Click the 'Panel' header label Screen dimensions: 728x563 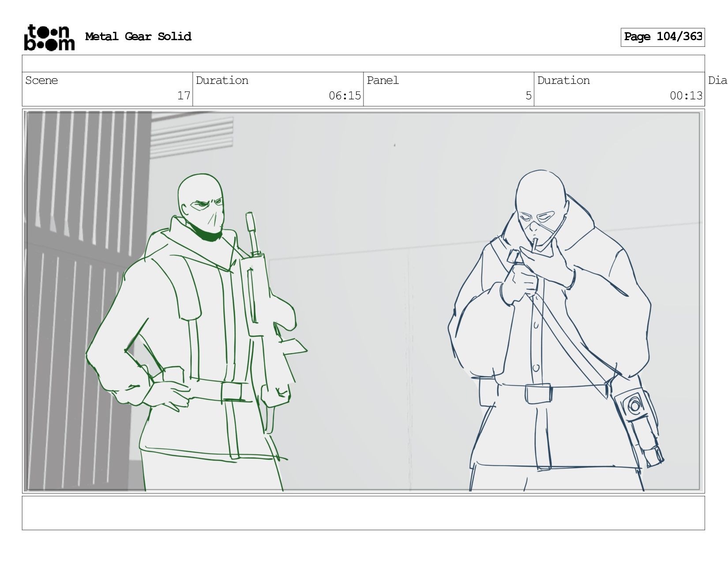[383, 80]
